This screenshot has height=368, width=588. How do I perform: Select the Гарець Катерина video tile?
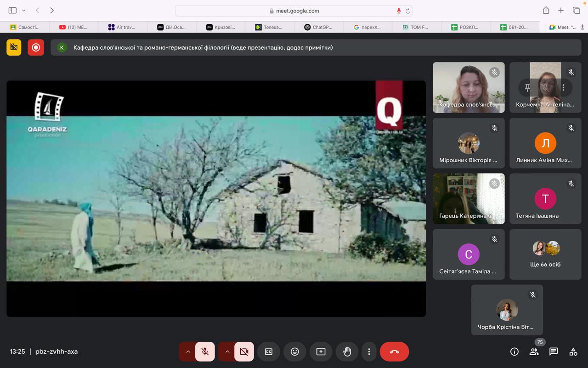click(469, 199)
